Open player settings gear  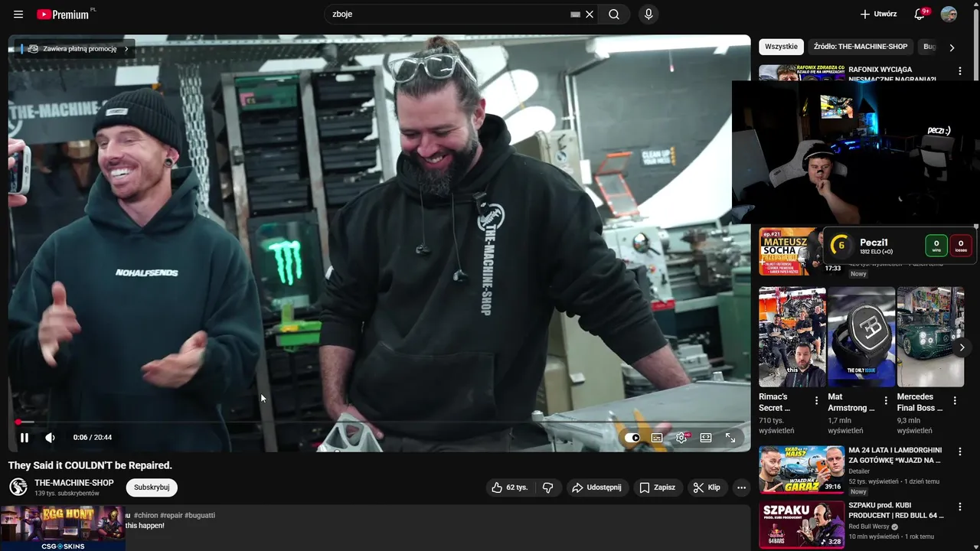click(x=681, y=438)
